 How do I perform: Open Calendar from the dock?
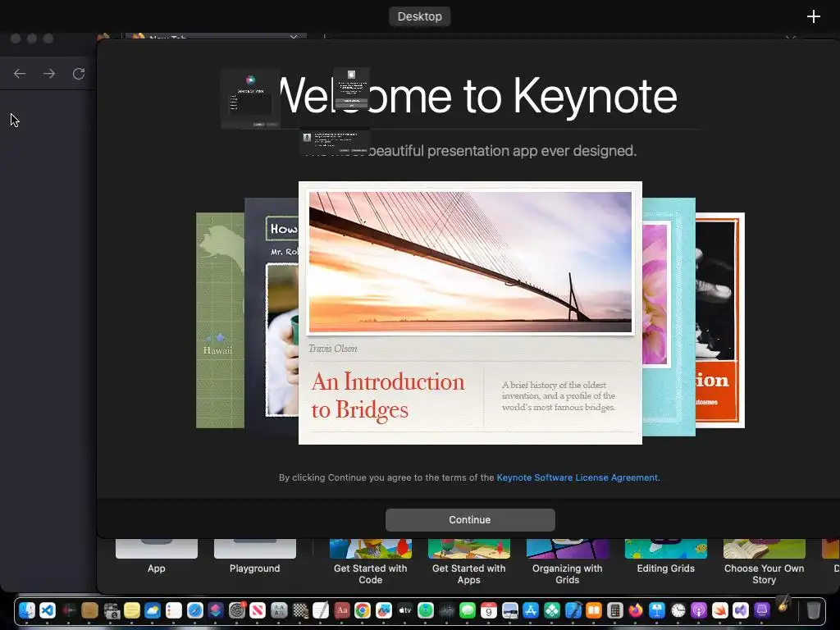489,610
